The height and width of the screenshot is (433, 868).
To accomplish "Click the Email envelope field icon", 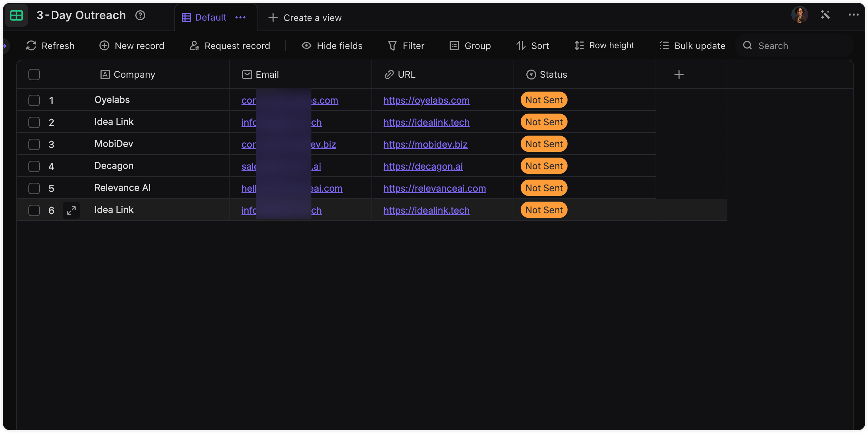I will pyautogui.click(x=247, y=75).
